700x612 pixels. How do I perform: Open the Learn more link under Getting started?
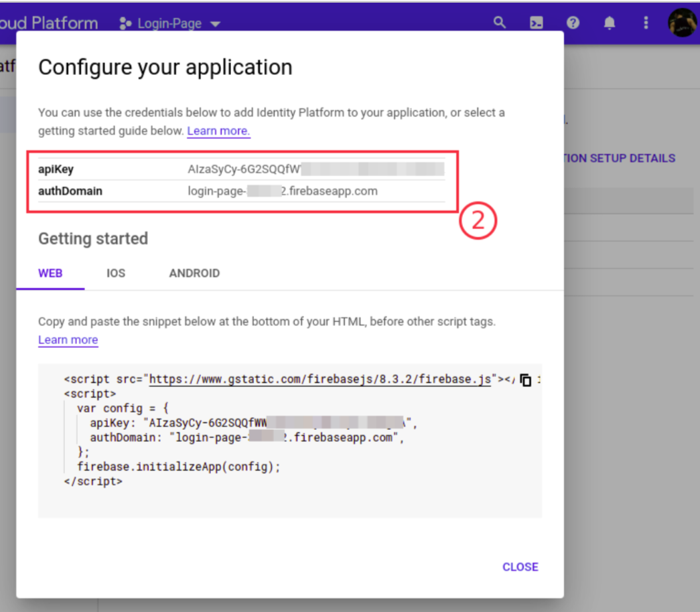pyautogui.click(x=68, y=339)
